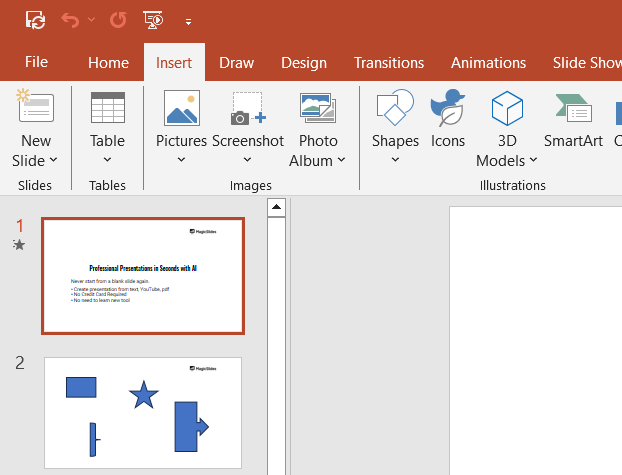Click slide panel scroll up arrow
This screenshot has width=622, height=475.
pos(276,207)
